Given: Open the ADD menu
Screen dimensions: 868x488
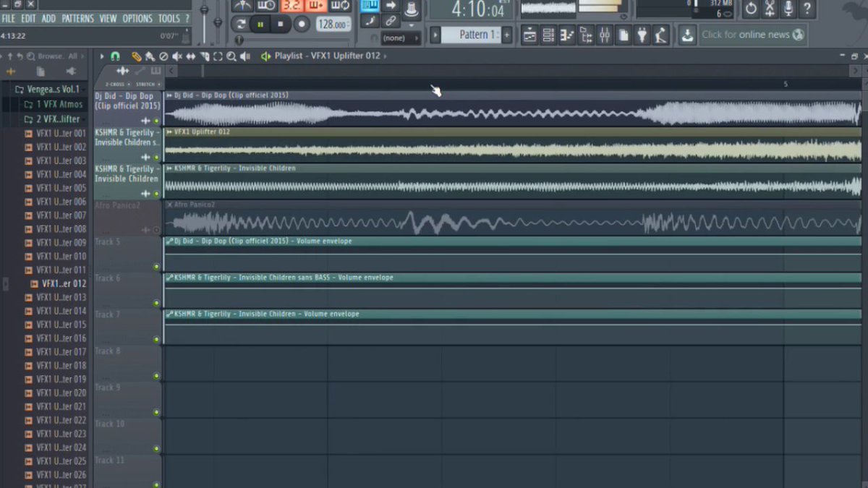Looking at the screenshot, I should 48,18.
